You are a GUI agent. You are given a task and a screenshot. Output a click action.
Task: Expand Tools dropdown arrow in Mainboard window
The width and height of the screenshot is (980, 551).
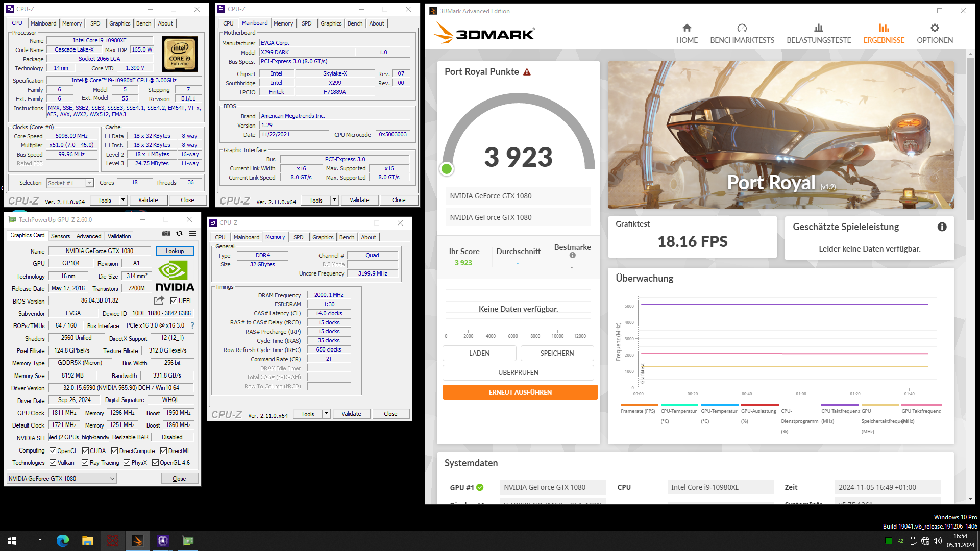tap(334, 200)
